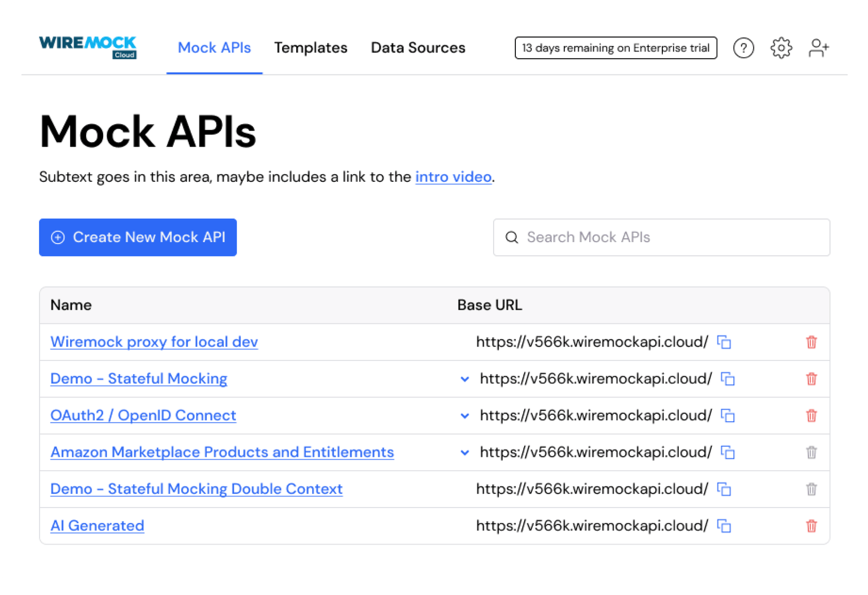
Task: Open settings using the gear icon
Action: [781, 48]
